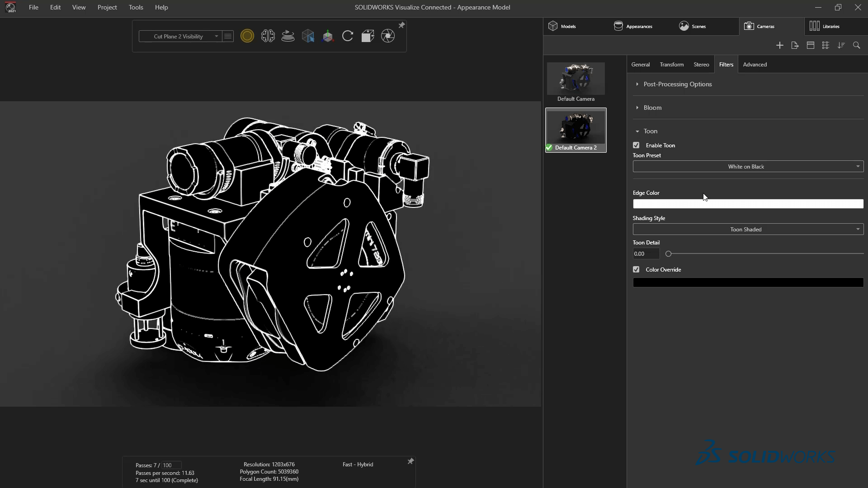Pick the black Color Override swatch
This screenshot has height=488, width=868.
click(x=748, y=282)
